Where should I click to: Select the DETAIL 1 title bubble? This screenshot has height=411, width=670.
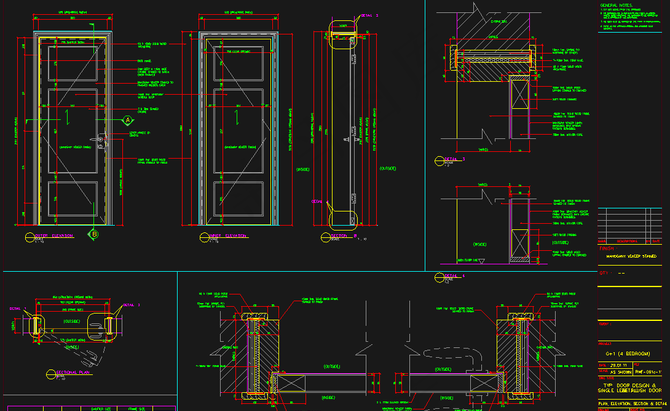[439, 161]
